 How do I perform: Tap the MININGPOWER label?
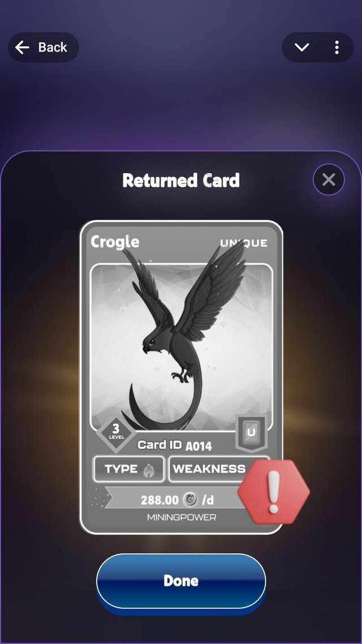click(182, 517)
